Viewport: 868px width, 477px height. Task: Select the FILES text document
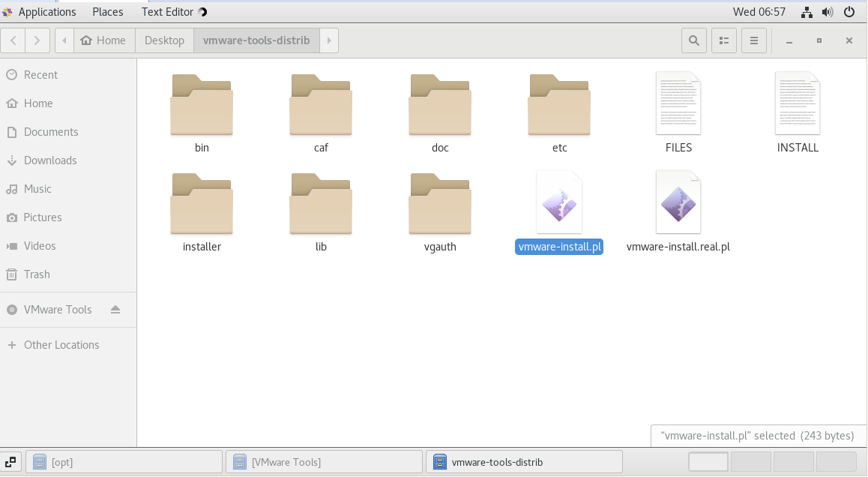click(x=678, y=103)
